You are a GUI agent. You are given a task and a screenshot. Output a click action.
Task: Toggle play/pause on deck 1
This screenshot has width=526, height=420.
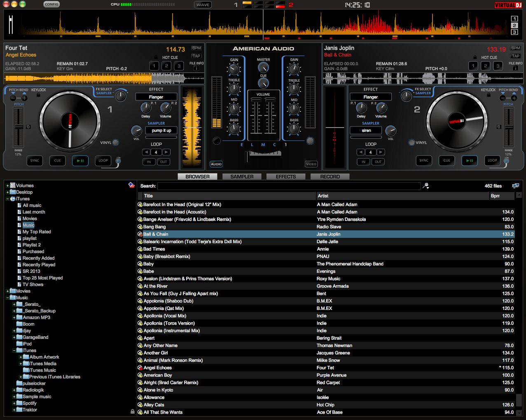pos(80,161)
